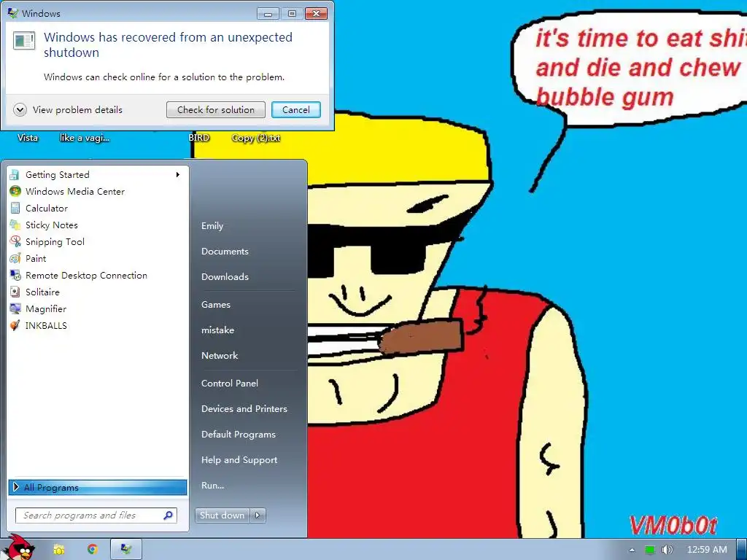This screenshot has width=747, height=560.
Task: Click the Windows dialog title bar icon
Action: click(x=13, y=13)
